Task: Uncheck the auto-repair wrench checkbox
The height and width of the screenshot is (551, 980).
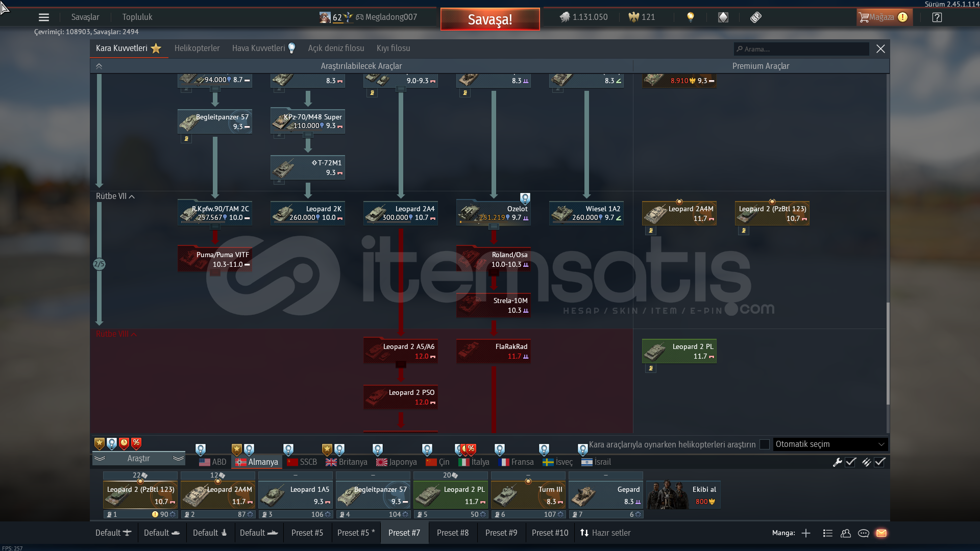Action: (850, 462)
